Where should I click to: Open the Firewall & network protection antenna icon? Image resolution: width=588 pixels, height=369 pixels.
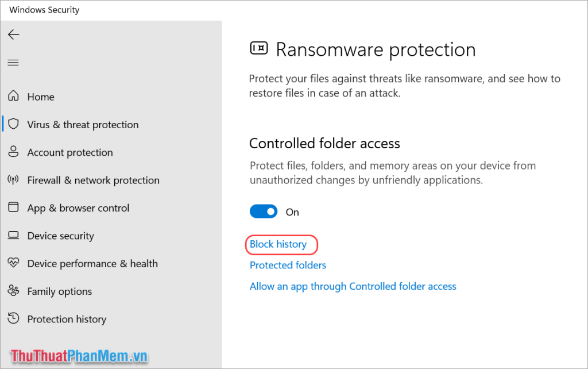tap(13, 180)
